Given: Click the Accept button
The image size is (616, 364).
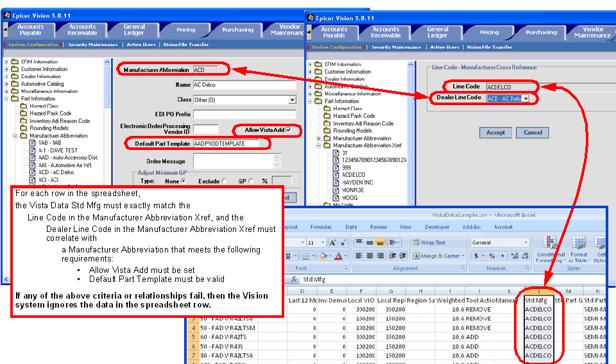Looking at the screenshot, I should 495,133.
